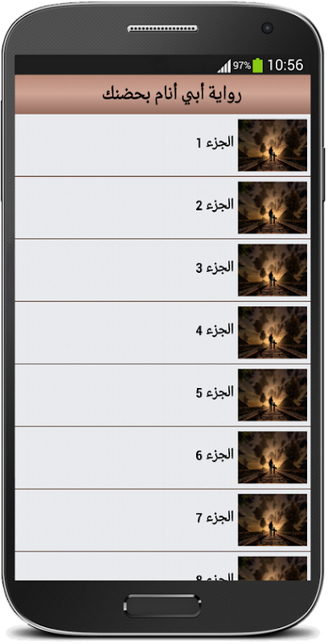Tap the الجزء 4 chapter label
Screen dimensions: 328x644
215,330
